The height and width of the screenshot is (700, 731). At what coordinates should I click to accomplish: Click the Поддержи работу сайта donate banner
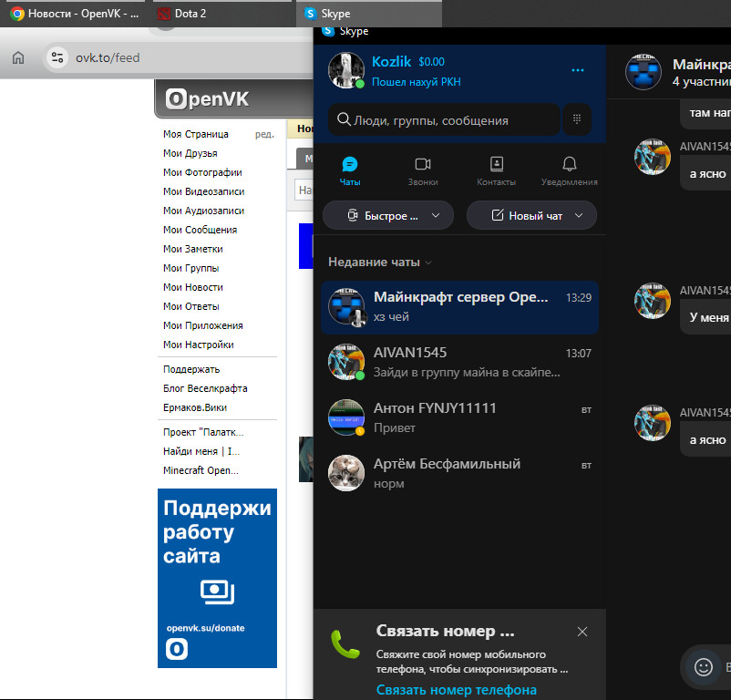[x=217, y=578]
